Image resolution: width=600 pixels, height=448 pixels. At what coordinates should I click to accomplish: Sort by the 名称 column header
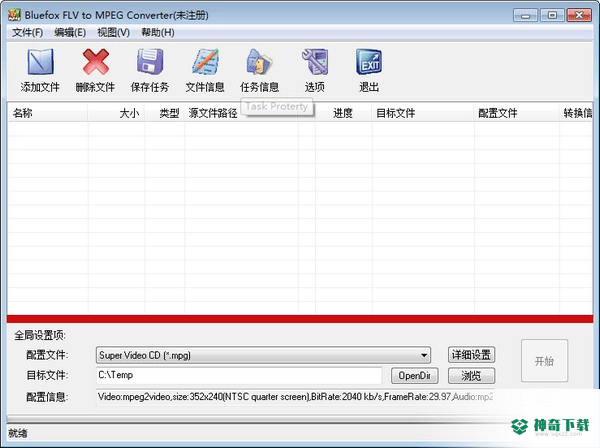[48, 113]
